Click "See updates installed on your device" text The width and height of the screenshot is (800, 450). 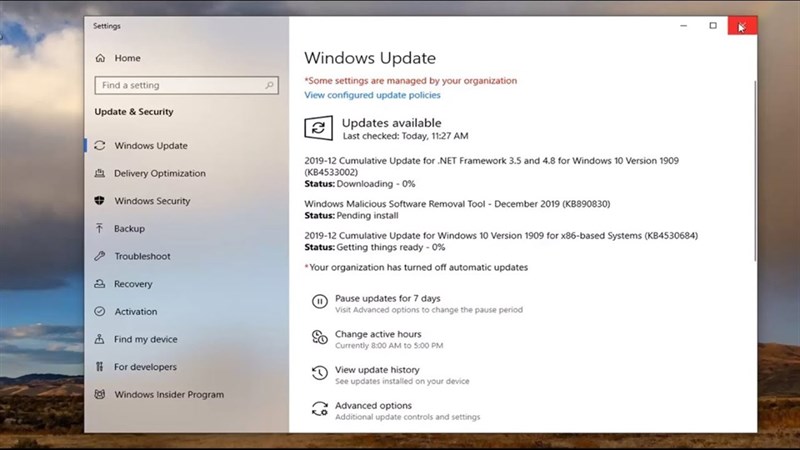[x=402, y=381]
